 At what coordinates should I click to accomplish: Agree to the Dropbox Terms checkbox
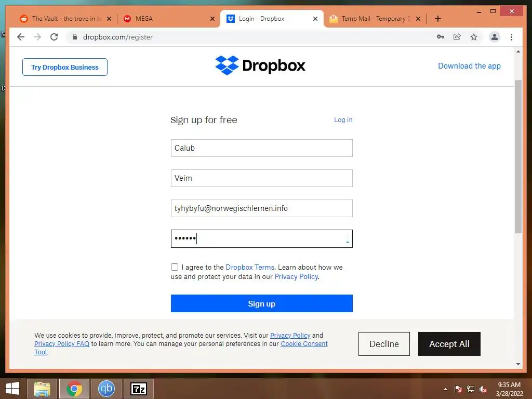click(175, 267)
